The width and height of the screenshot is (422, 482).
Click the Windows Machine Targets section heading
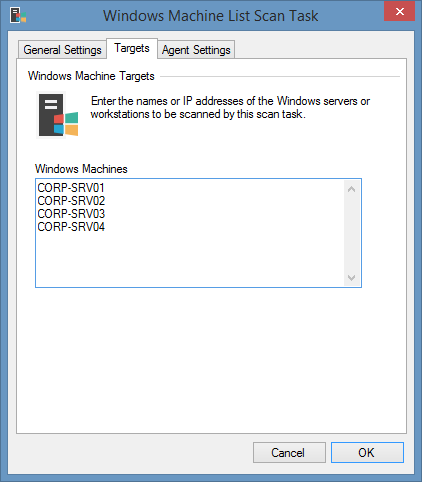click(91, 76)
